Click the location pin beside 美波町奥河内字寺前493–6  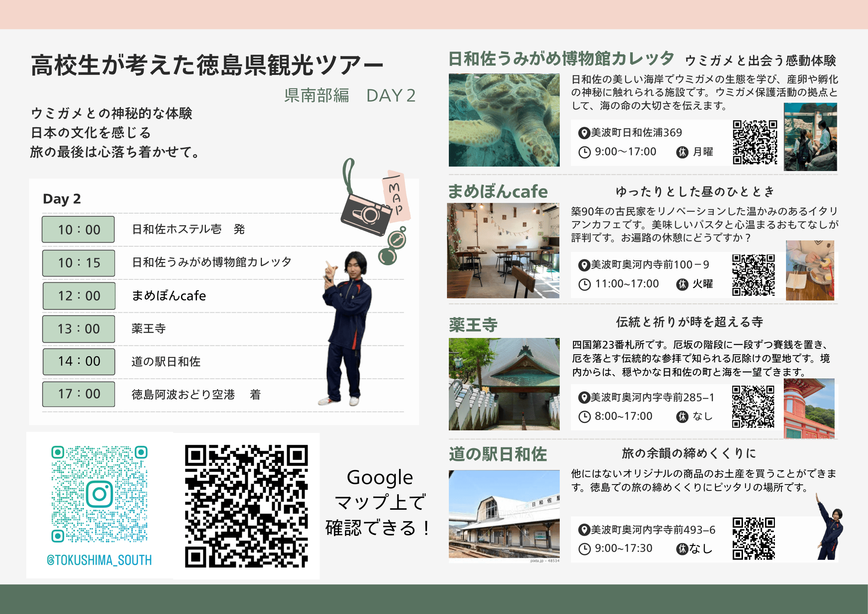(584, 530)
